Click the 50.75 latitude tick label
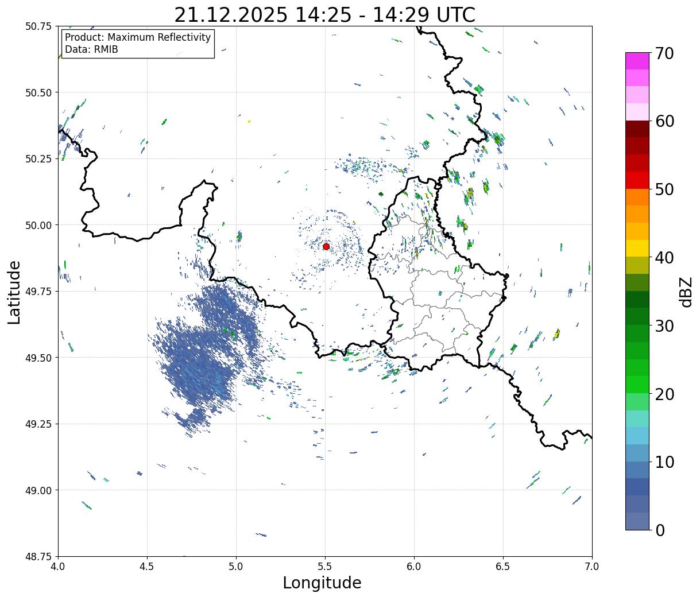 click(x=38, y=26)
